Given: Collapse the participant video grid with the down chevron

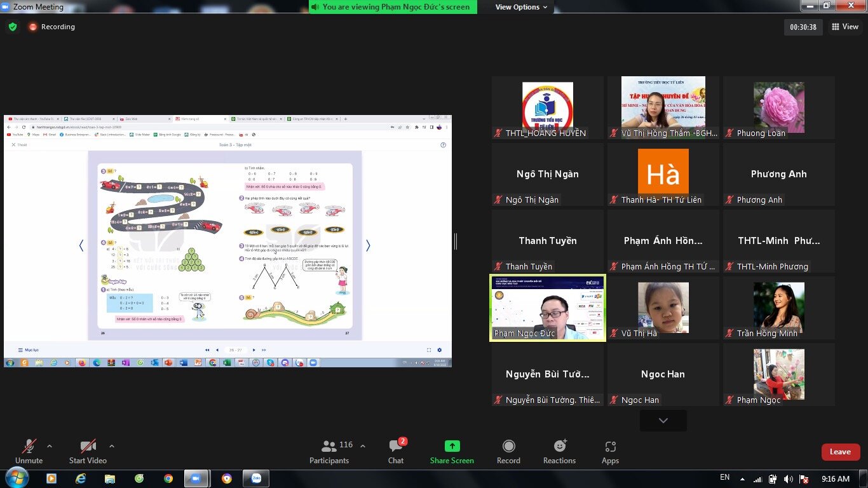Looking at the screenshot, I should pyautogui.click(x=663, y=420).
